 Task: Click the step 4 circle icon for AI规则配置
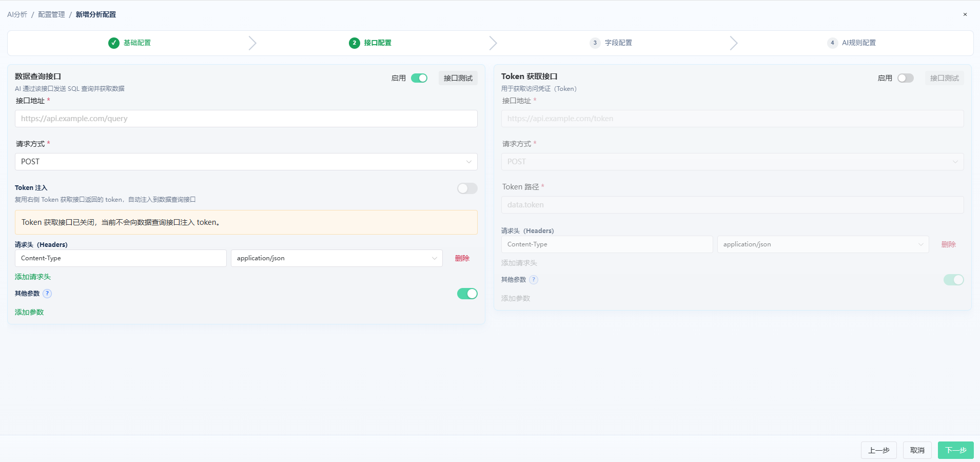[832, 43]
